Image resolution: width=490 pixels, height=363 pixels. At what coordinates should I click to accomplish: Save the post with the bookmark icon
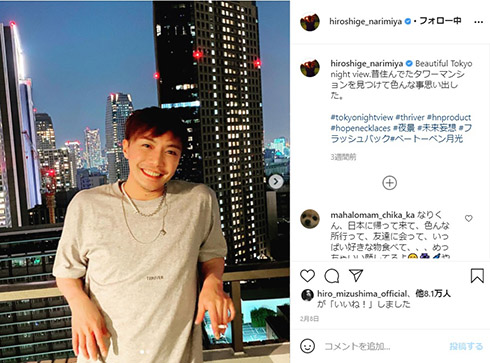point(477,276)
